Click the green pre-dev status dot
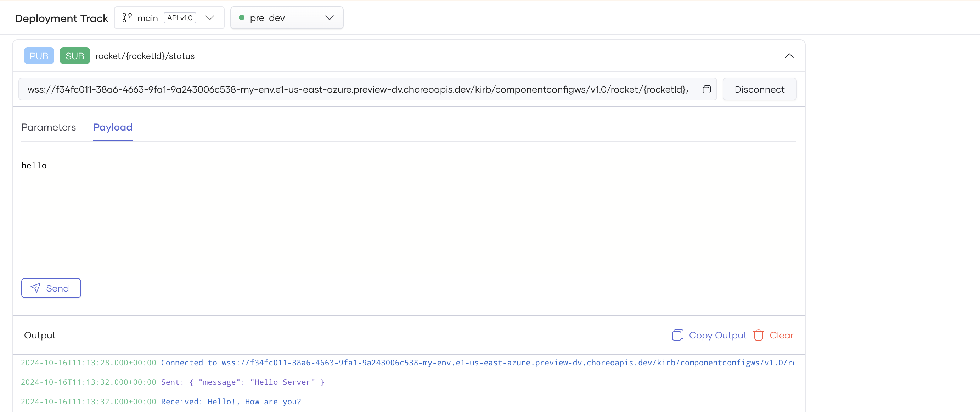This screenshot has width=980, height=415. click(241, 17)
